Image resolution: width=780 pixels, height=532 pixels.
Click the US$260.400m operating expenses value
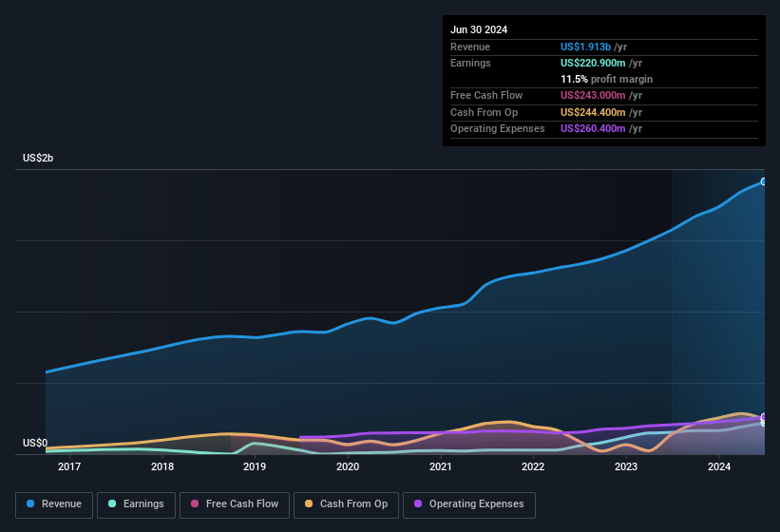click(x=593, y=129)
